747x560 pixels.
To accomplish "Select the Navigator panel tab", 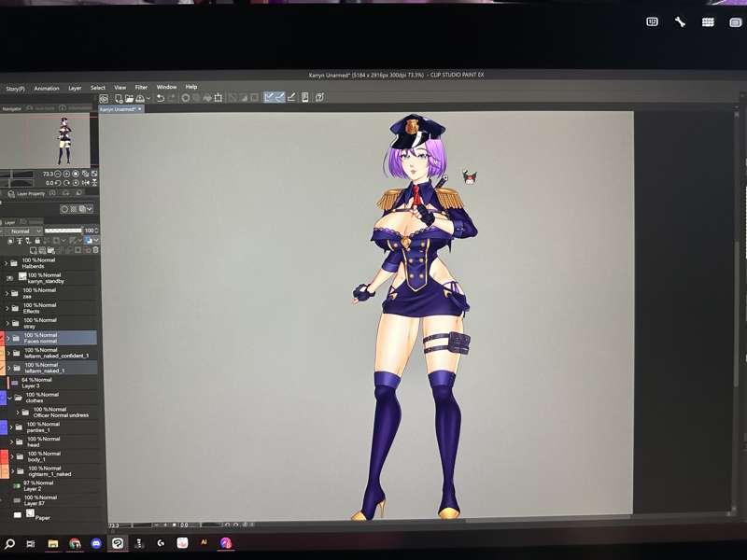I will [12, 108].
